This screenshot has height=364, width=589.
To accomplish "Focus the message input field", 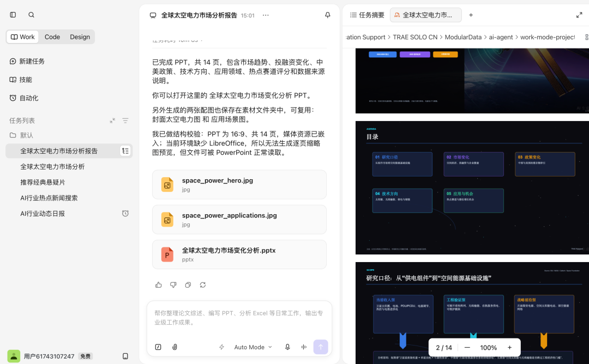I will [239, 318].
